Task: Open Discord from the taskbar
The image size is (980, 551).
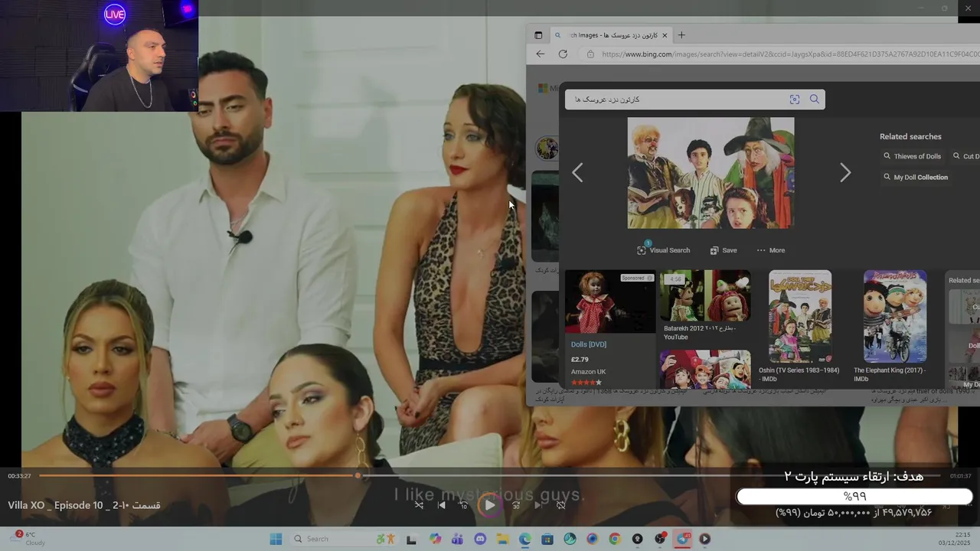Action: [480, 539]
